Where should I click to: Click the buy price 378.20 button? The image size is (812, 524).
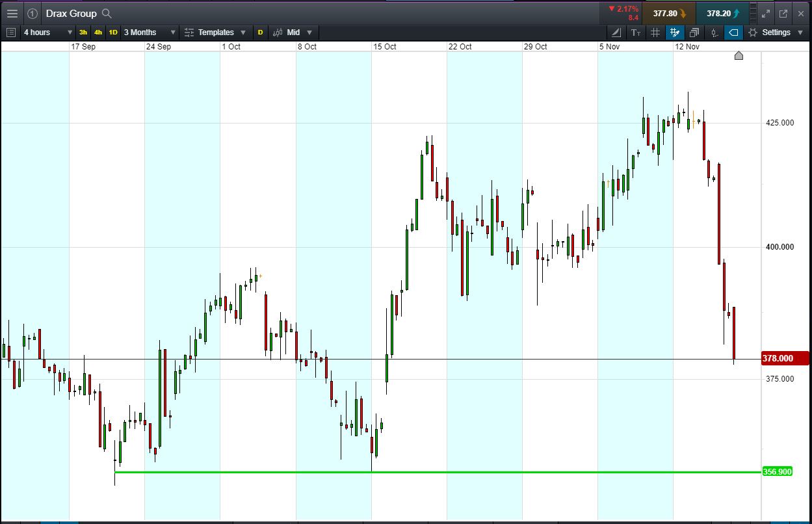[722, 13]
